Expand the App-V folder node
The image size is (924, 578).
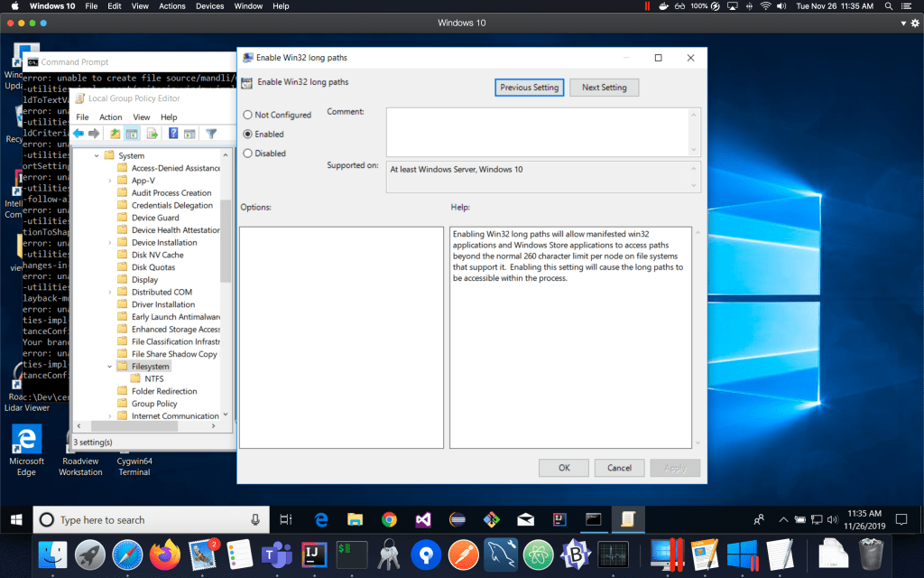pos(110,181)
